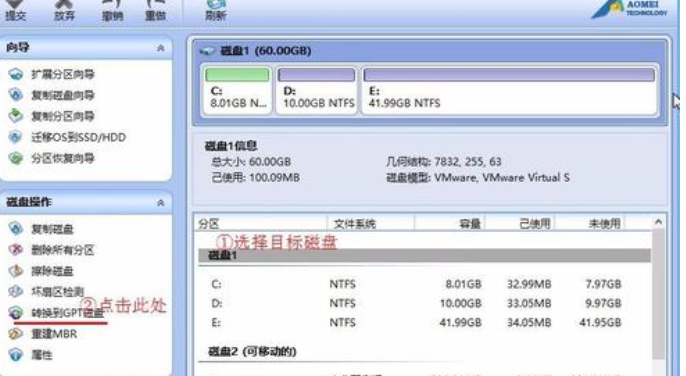Image resolution: width=686 pixels, height=376 pixels.
Task: Open 属性 for the disk
Action: click(42, 355)
